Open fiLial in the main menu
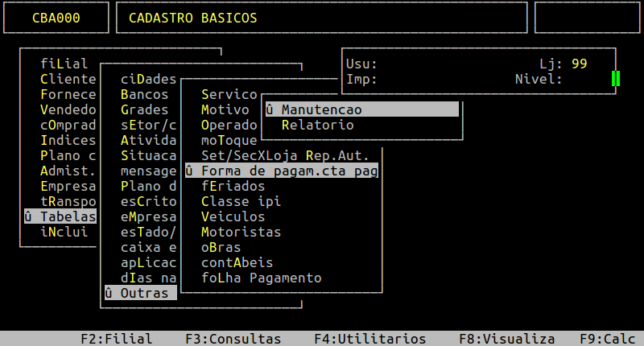Image resolution: width=644 pixels, height=346 pixels. (x=64, y=64)
